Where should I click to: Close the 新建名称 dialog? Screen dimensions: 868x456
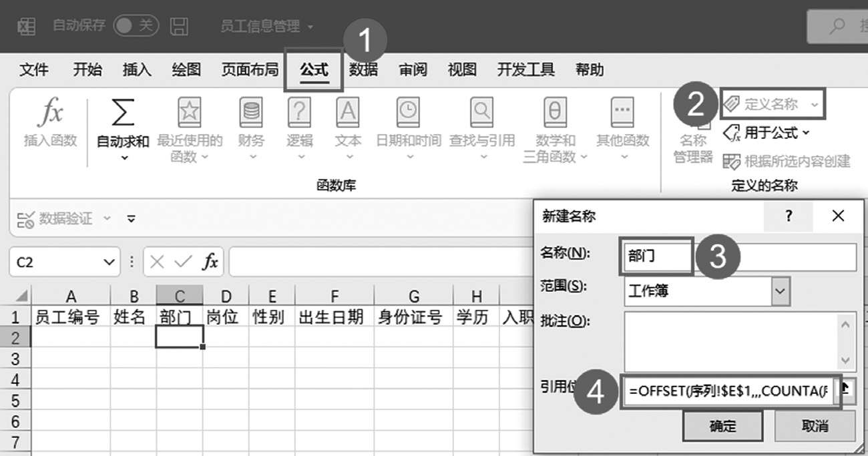click(x=839, y=216)
